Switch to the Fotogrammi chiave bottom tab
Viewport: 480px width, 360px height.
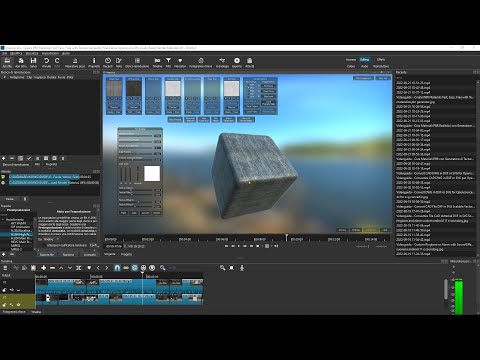[14, 312]
